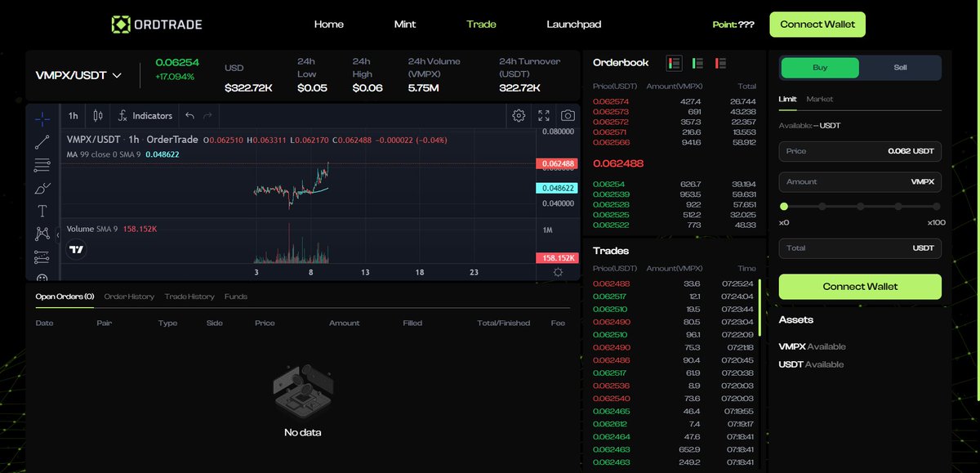Select sell order priced 0.062566
This screenshot has width=980, height=473.
(x=675, y=141)
